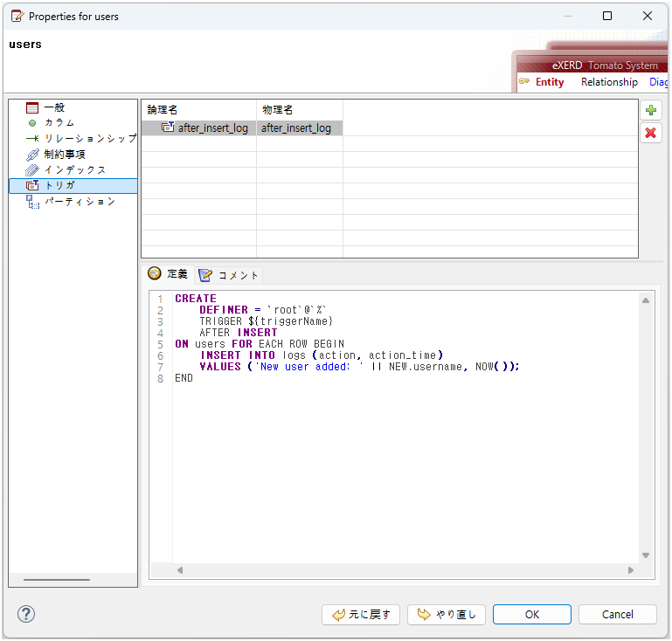This screenshot has height=641, width=672.
Task: Select カラム in the left tree
Action: pyautogui.click(x=59, y=123)
